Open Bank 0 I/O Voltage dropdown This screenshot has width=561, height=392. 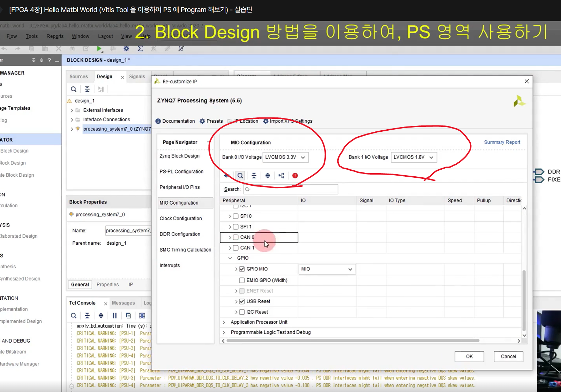285,157
